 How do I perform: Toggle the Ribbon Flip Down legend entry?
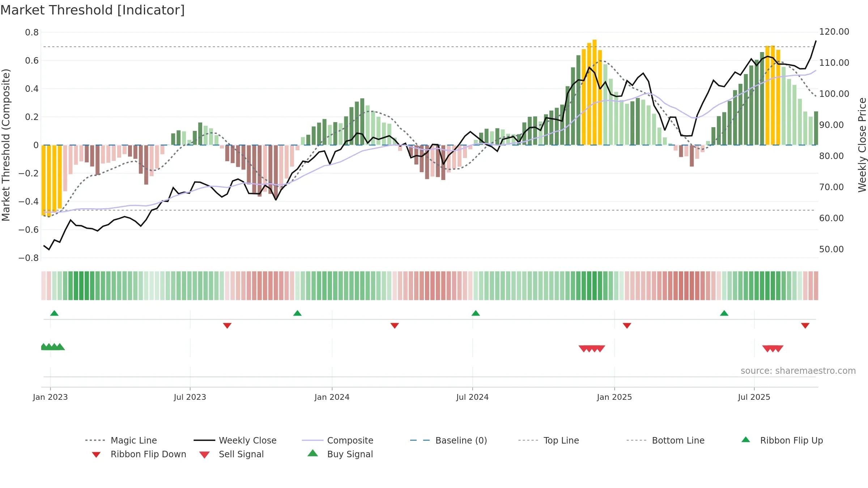click(139, 454)
